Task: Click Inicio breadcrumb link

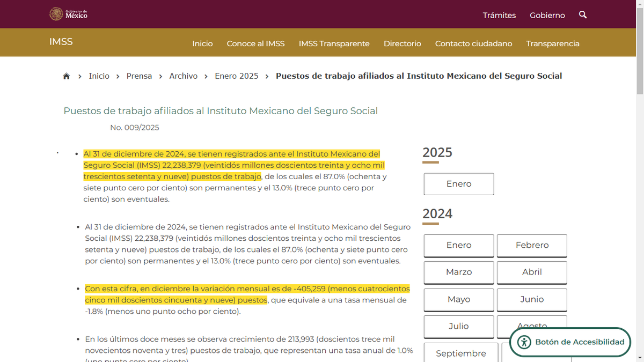Action: (x=99, y=76)
